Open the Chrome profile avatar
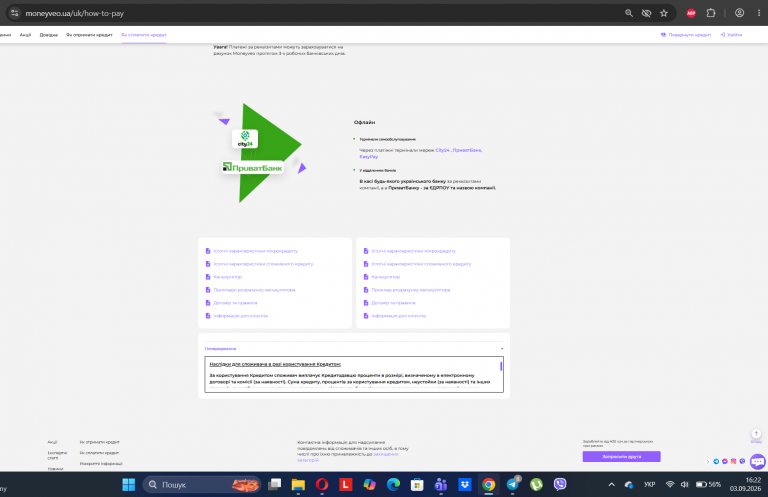The height and width of the screenshot is (497, 768). (740, 13)
